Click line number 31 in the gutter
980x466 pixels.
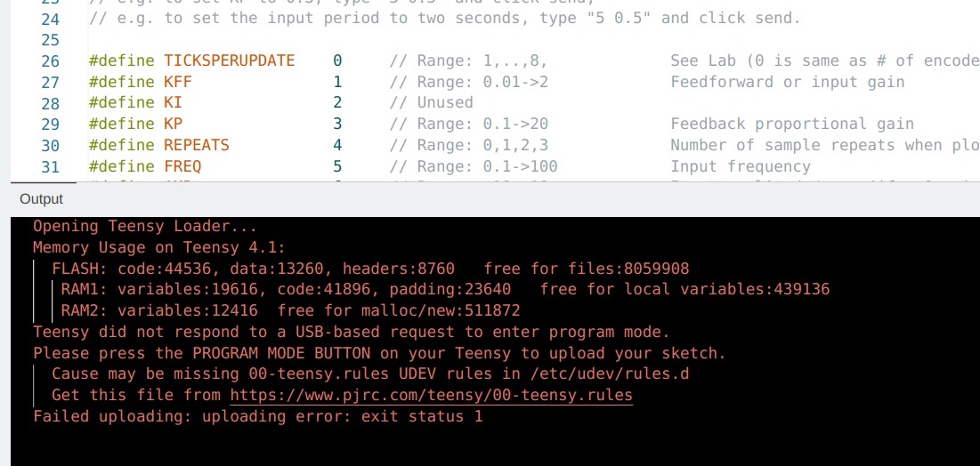(x=50, y=166)
